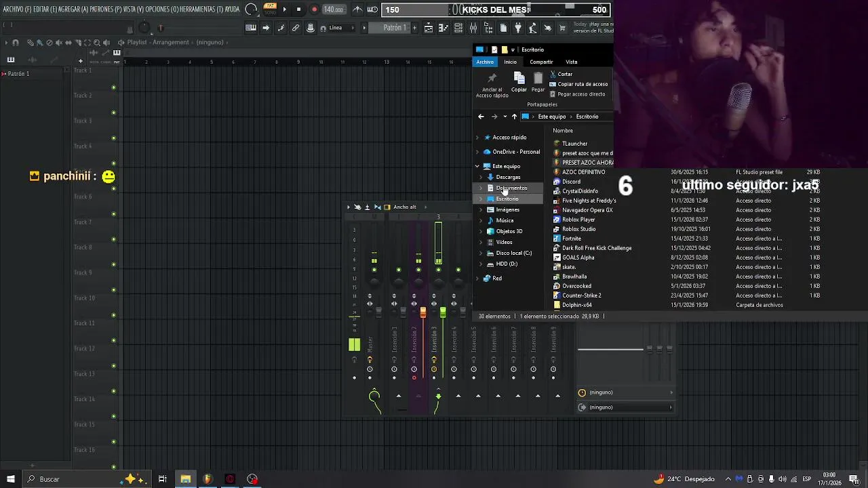Image resolution: width=868 pixels, height=488 pixels.
Task: Open first (ninguno) input selector in mixer
Action: (625, 392)
